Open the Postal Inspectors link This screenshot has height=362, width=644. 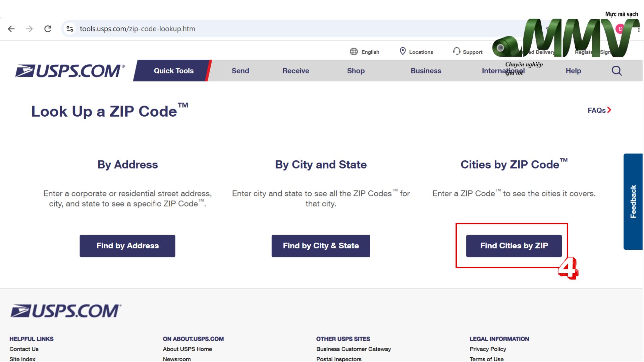click(x=339, y=359)
